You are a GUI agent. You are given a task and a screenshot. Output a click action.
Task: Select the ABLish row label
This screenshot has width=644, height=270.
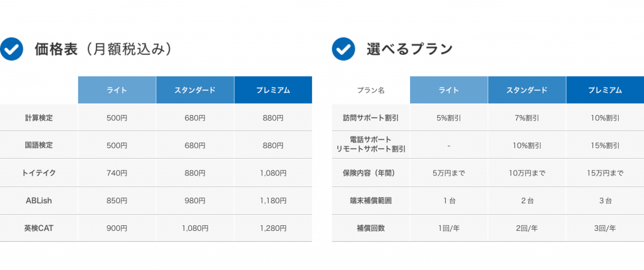coord(38,201)
